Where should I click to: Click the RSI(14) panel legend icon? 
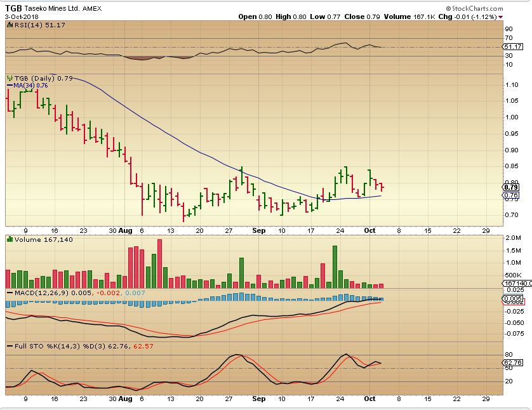pyautogui.click(x=10, y=25)
